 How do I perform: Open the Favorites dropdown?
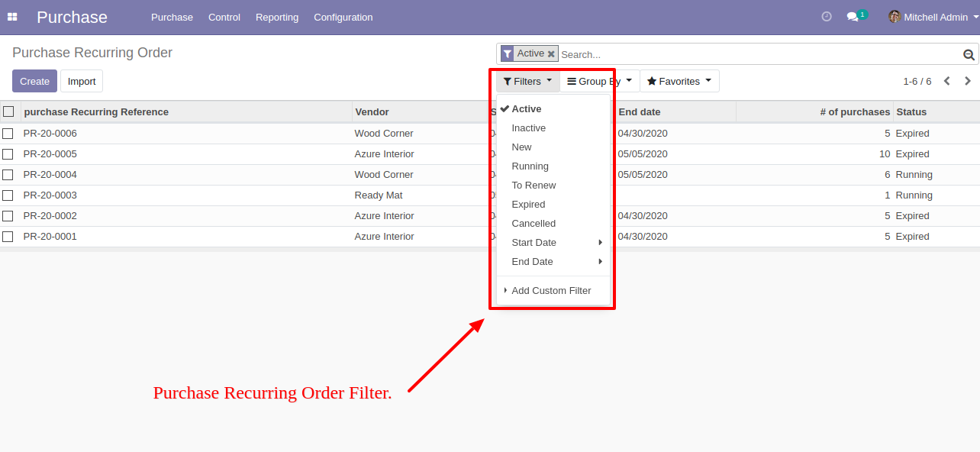[x=679, y=81]
